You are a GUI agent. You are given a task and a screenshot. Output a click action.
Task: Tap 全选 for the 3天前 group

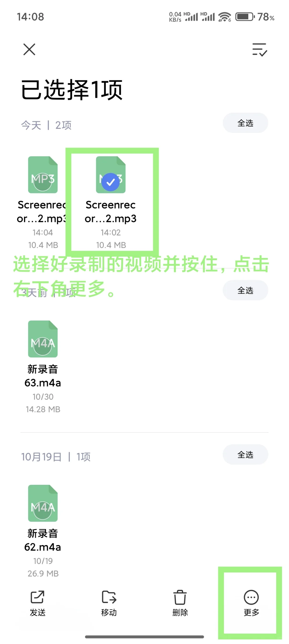pyautogui.click(x=245, y=290)
